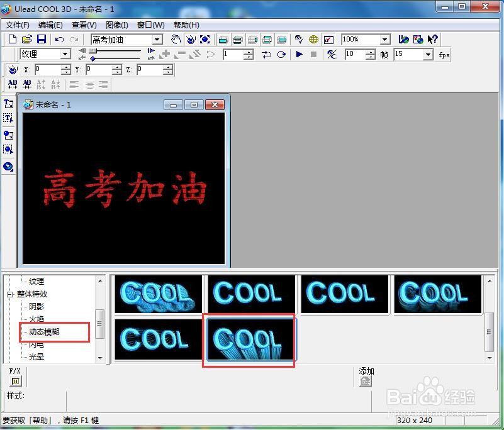Screen dimensions: 504x430
Task: Stop the animation playback
Action: pos(314,54)
